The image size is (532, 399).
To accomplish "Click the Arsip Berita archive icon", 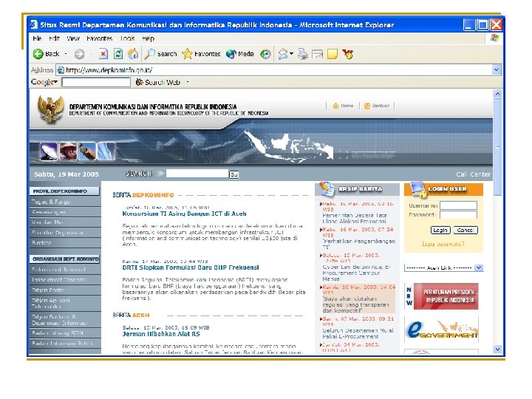I will tap(327, 189).
